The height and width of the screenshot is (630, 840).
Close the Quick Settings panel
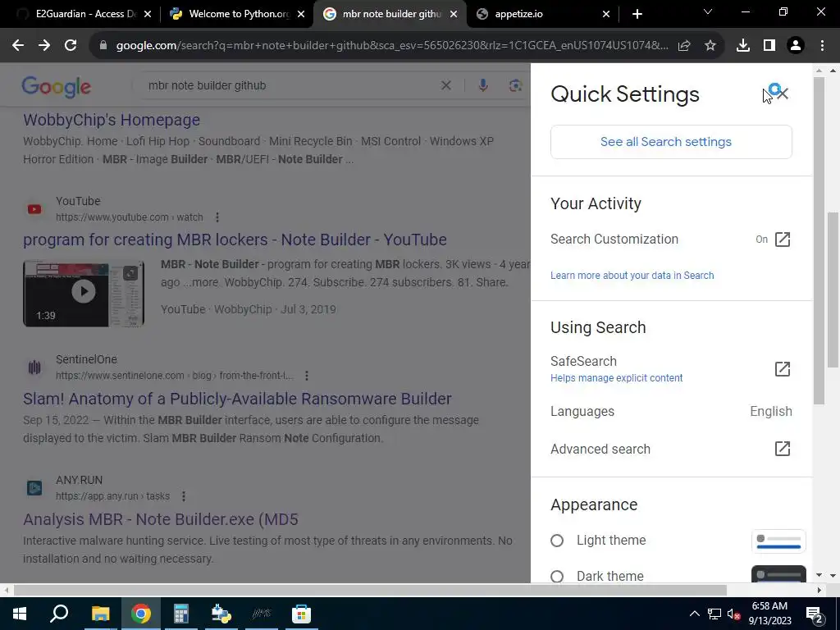click(782, 94)
